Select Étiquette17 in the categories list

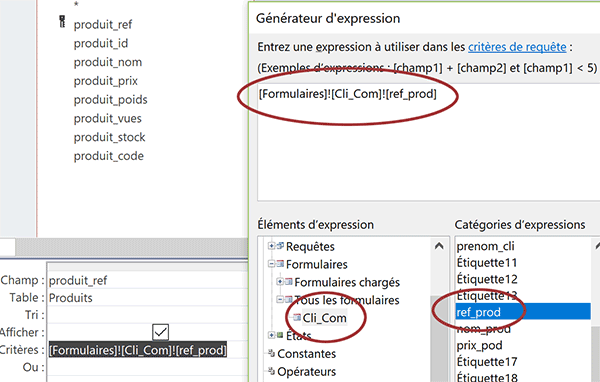[x=487, y=362]
